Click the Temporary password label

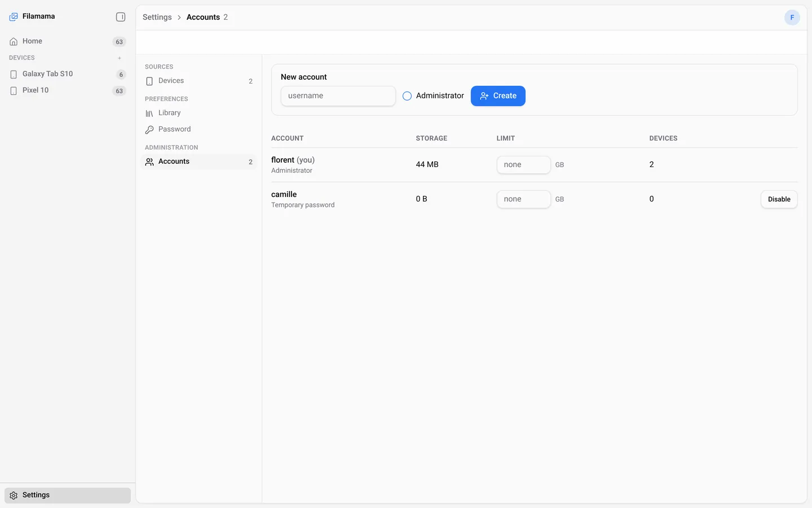303,205
